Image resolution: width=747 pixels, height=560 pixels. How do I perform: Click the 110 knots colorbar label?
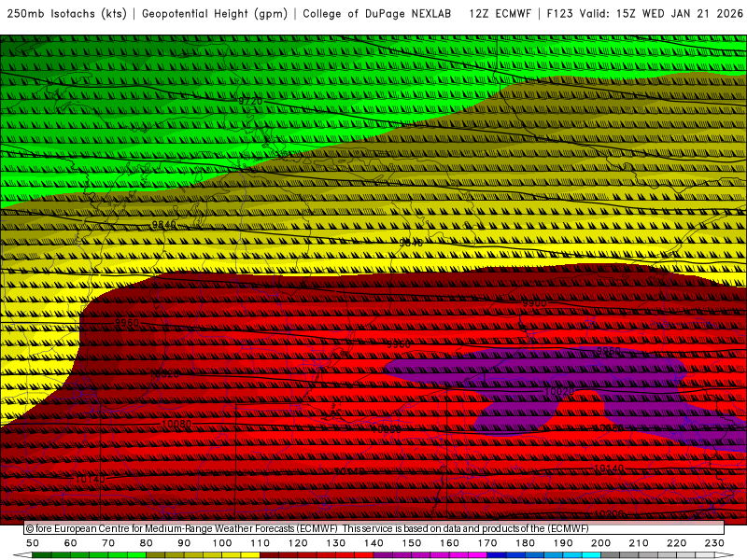click(260, 543)
